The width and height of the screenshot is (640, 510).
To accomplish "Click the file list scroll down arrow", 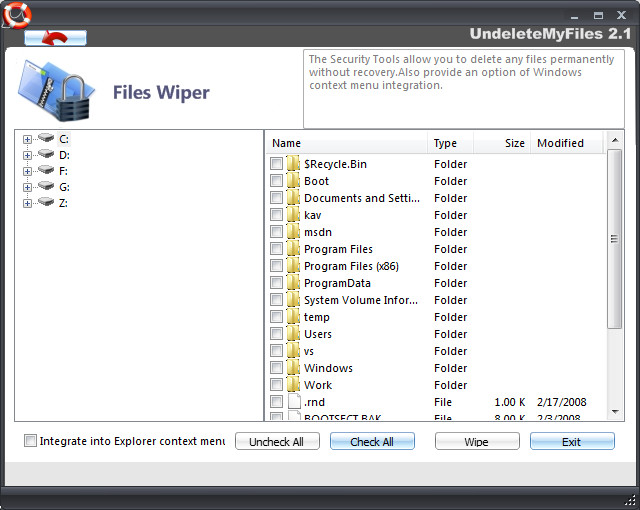I will pos(615,412).
